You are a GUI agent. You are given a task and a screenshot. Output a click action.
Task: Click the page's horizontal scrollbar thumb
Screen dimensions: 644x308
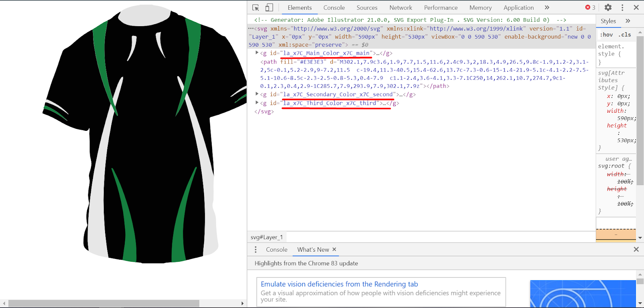(x=103, y=303)
